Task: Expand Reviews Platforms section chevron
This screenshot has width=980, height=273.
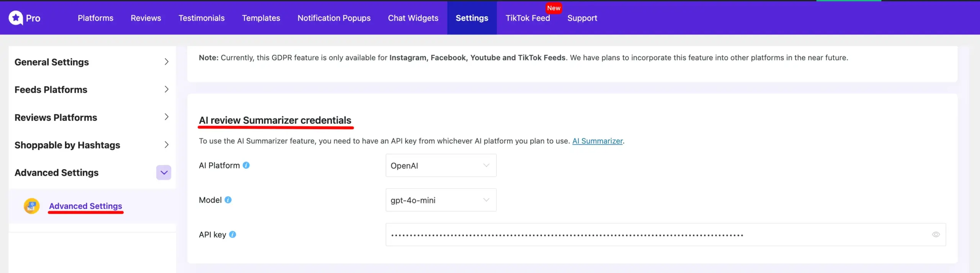Action: (x=166, y=117)
